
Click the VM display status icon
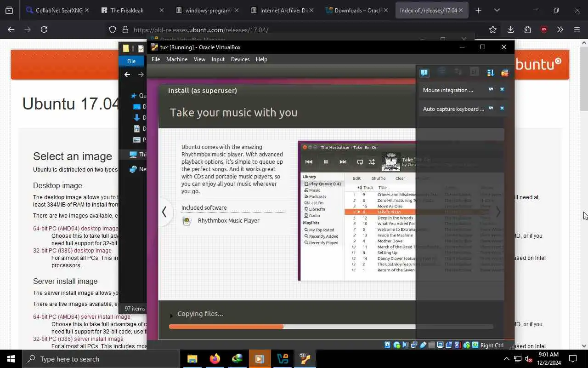440,345
